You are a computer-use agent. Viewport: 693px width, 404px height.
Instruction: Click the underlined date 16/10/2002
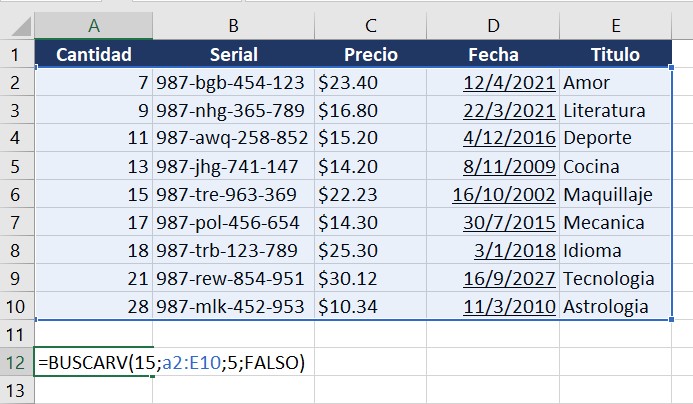pyautogui.click(x=503, y=194)
